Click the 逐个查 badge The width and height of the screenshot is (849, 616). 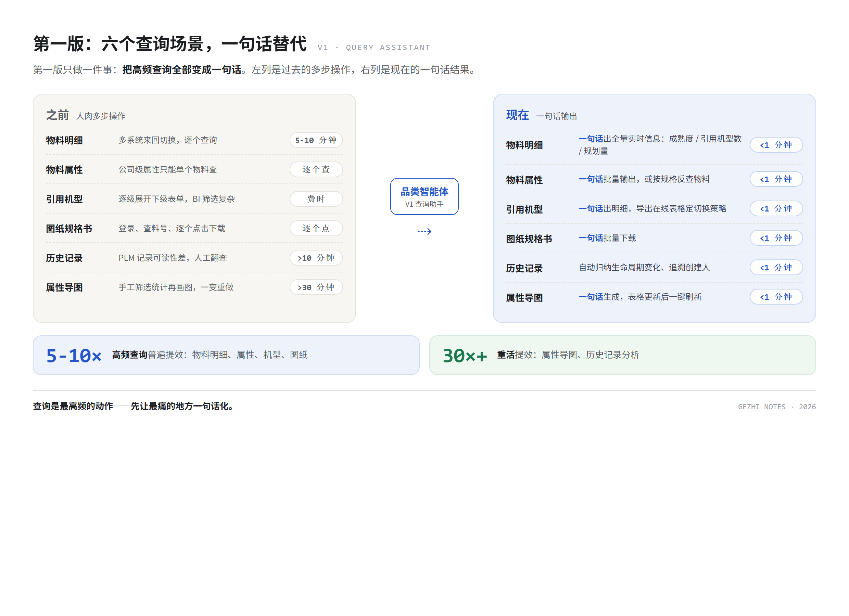pos(316,169)
